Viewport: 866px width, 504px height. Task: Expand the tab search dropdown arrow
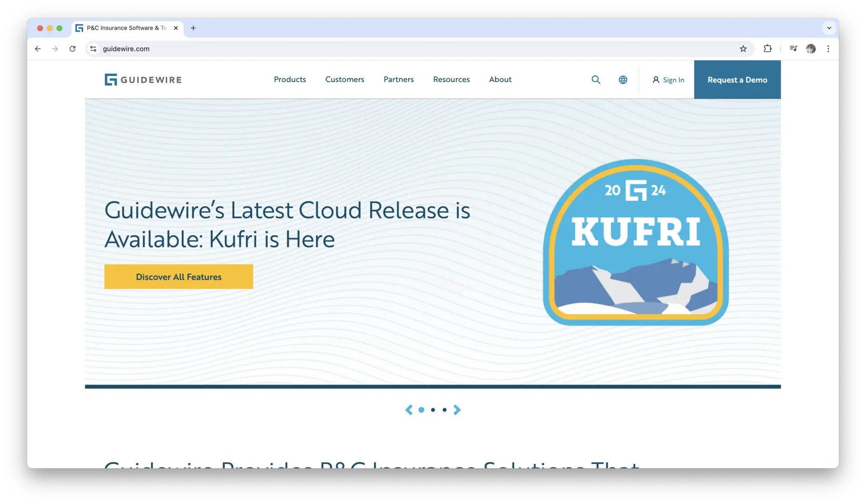coord(829,28)
